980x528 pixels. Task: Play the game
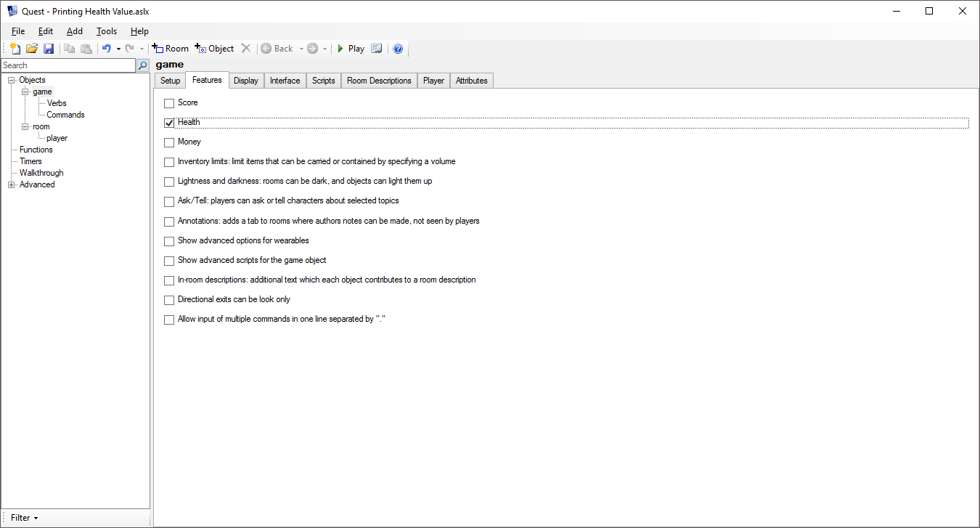[x=351, y=49]
